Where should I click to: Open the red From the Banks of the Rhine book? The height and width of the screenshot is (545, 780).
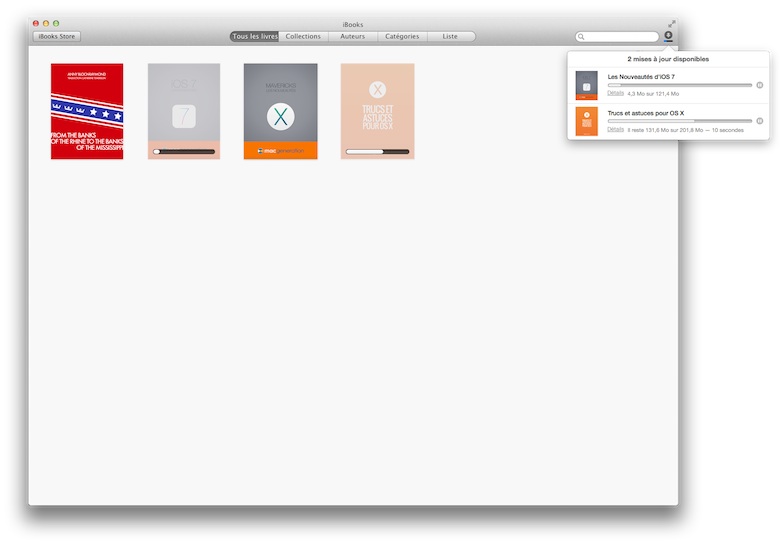pos(87,111)
